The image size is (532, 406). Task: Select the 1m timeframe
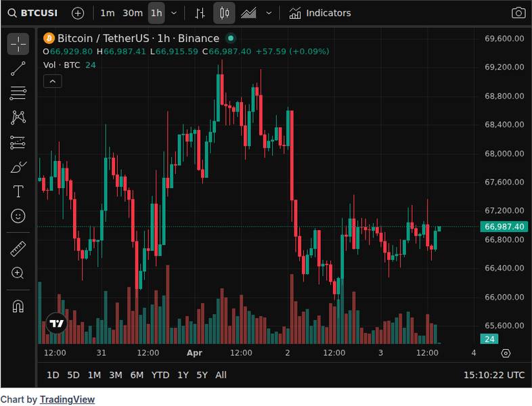point(107,14)
